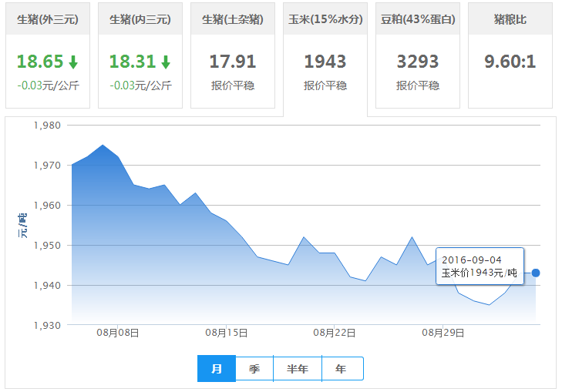Click the green down arrow beside 18.65

[x=73, y=62]
